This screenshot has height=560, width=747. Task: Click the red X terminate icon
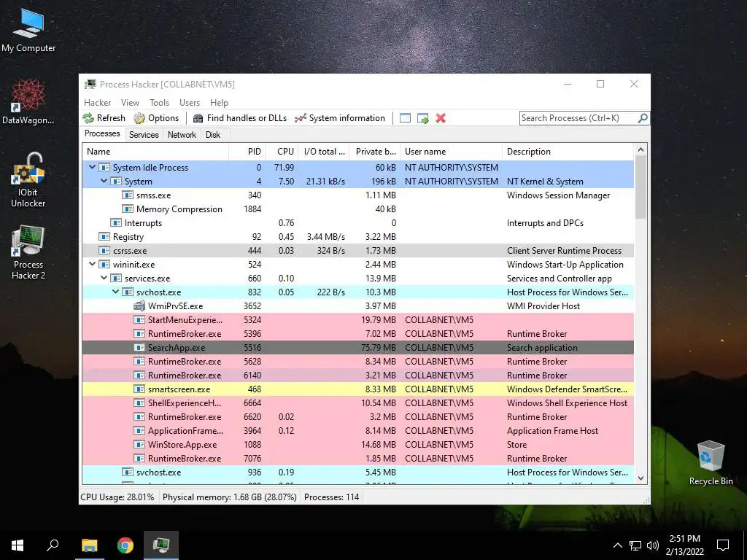[x=441, y=118]
